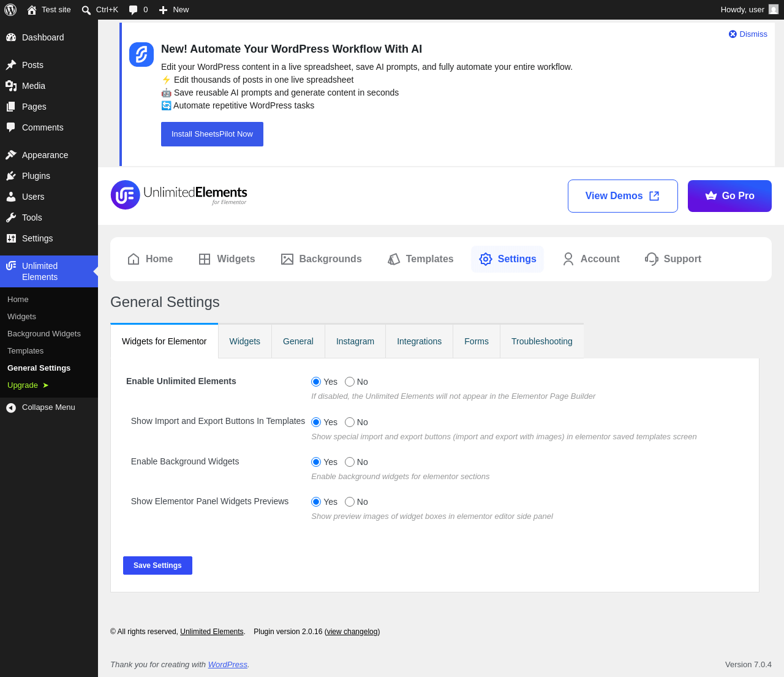The image size is (784, 677).
Task: Switch to the Widgets settings tab
Action: [245, 341]
